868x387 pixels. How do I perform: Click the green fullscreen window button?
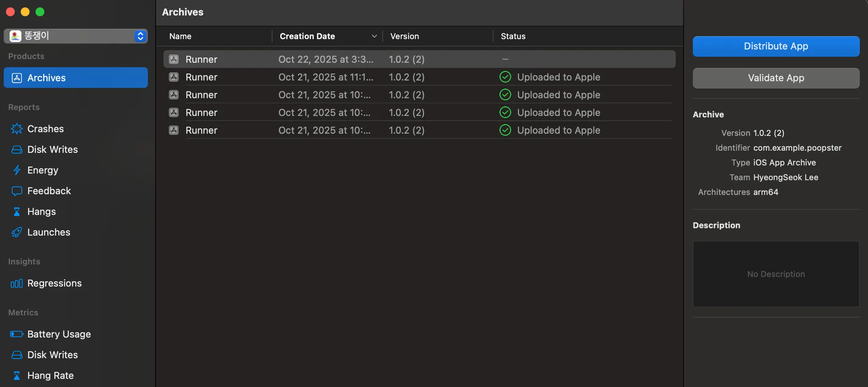point(40,12)
